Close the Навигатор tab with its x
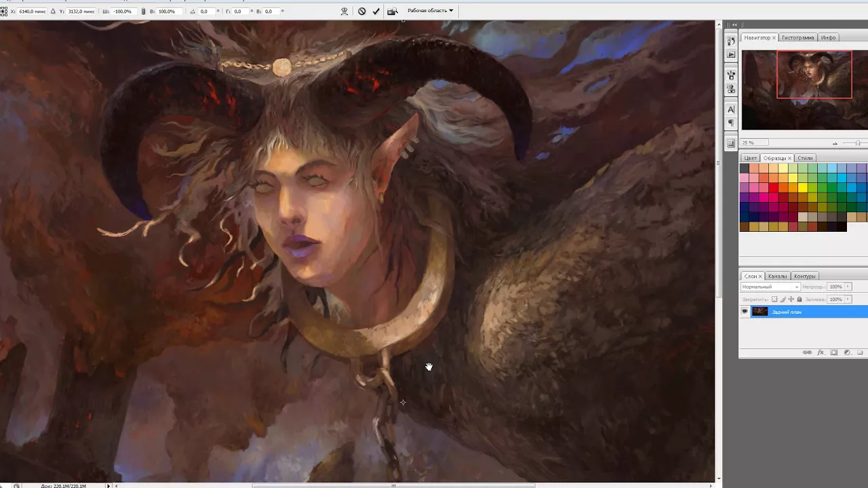Screen dimensions: 868x488 pyautogui.click(x=774, y=37)
